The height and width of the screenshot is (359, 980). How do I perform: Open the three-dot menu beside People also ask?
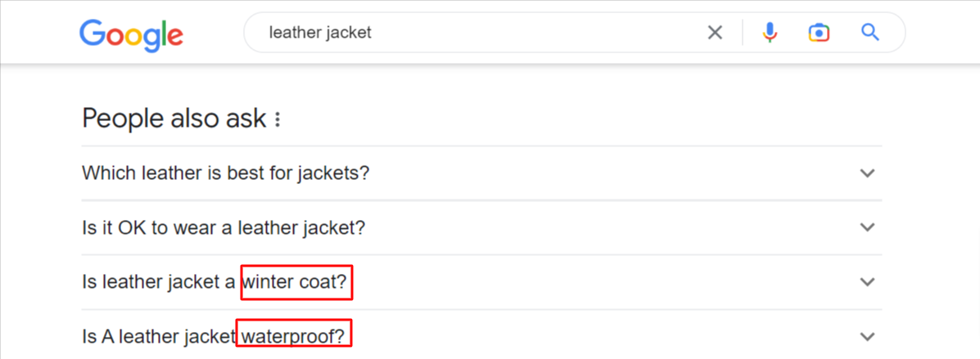pos(278,119)
